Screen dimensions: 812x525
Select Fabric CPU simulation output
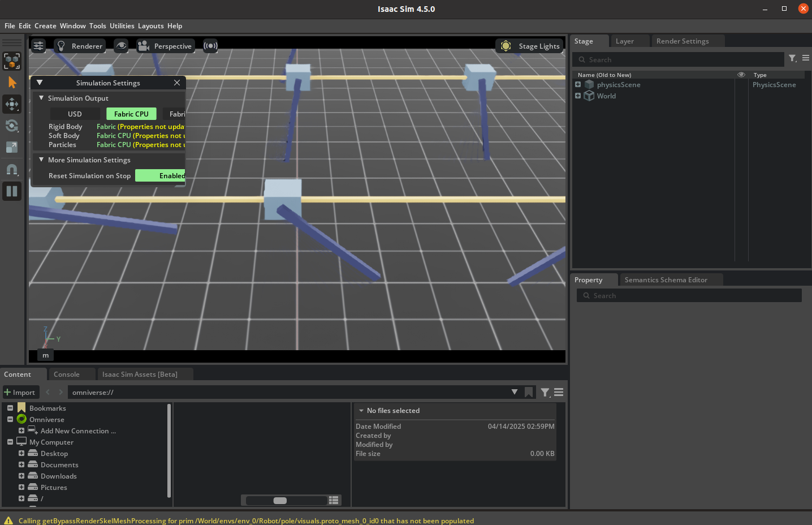(x=131, y=114)
